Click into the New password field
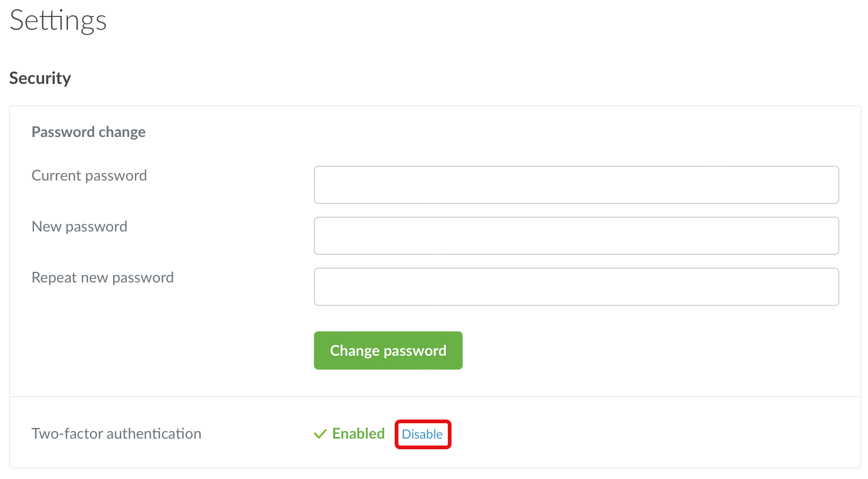The width and height of the screenshot is (868, 479). tap(576, 236)
